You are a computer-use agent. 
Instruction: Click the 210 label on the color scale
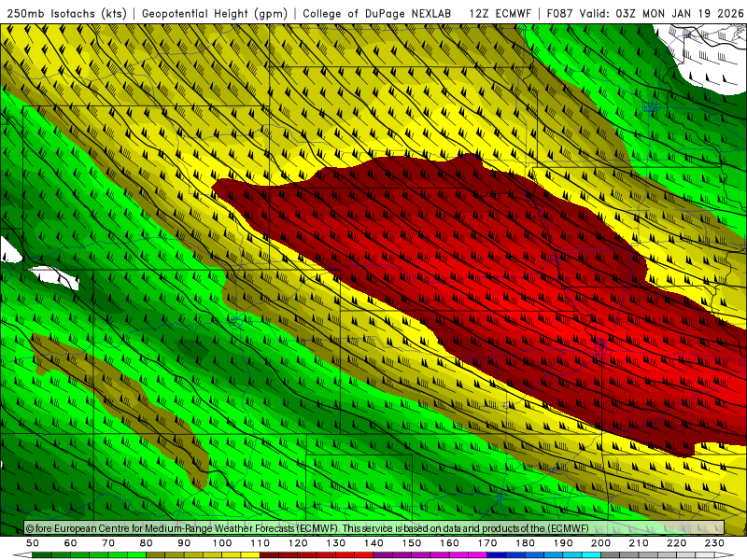coord(639,543)
